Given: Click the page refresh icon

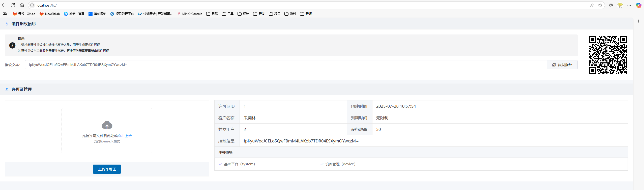Looking at the screenshot, I should point(13,5).
